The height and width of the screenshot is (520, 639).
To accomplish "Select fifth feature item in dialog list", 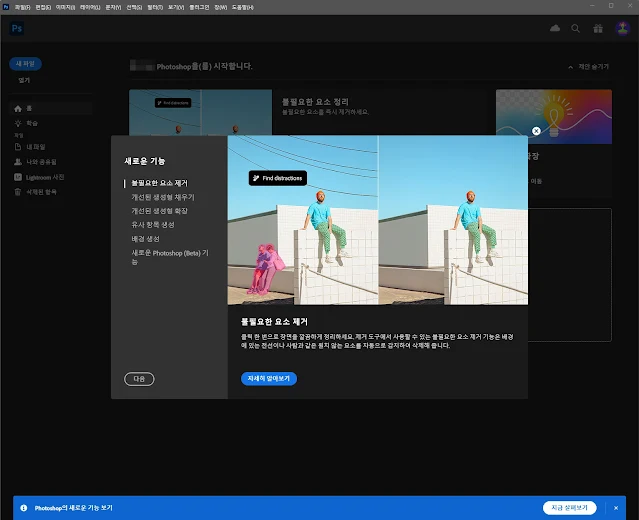I will tap(145, 238).
